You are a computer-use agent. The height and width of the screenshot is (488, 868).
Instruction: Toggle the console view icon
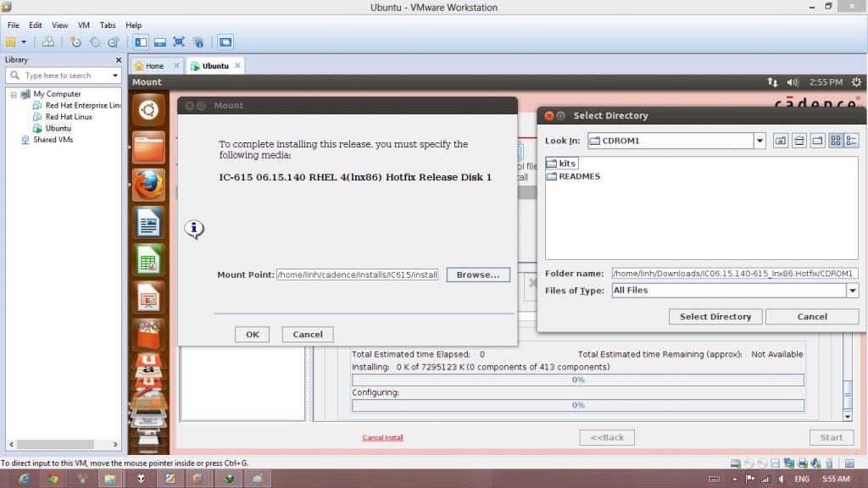click(x=225, y=42)
